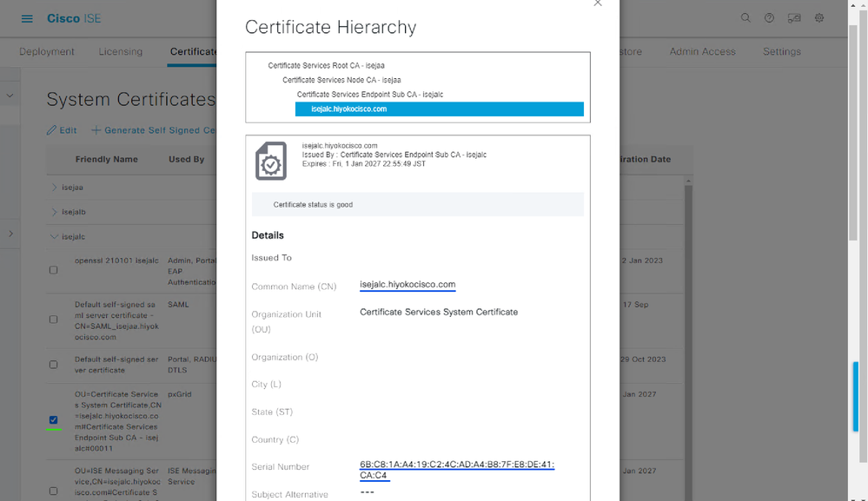Select Certificate Services Endpoint Sub CA entry

tap(370, 94)
